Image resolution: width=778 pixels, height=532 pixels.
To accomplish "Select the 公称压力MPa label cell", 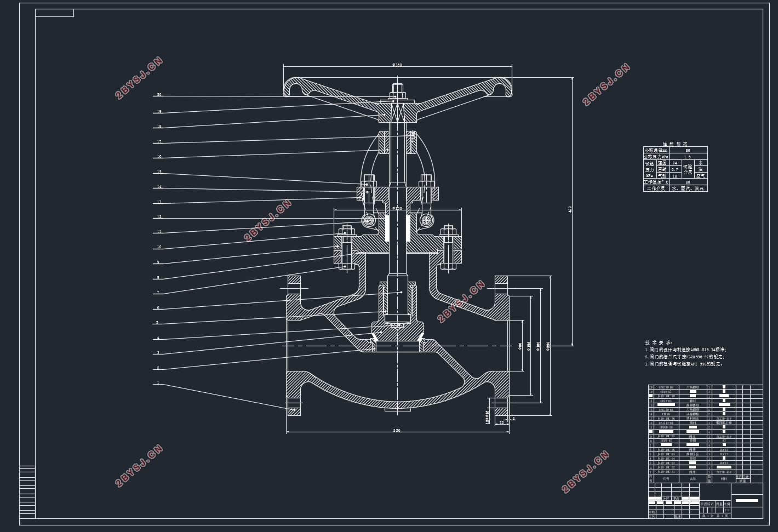I will coord(656,157).
